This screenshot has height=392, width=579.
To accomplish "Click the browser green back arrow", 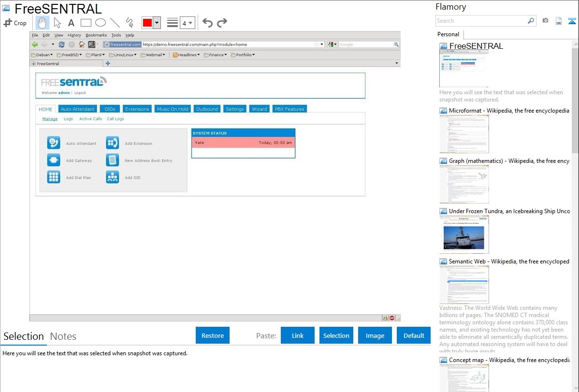I will 35,44.
